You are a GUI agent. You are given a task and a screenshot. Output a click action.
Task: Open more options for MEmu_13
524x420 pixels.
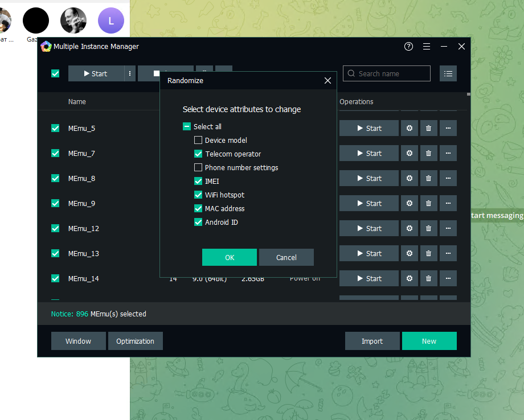click(448, 253)
